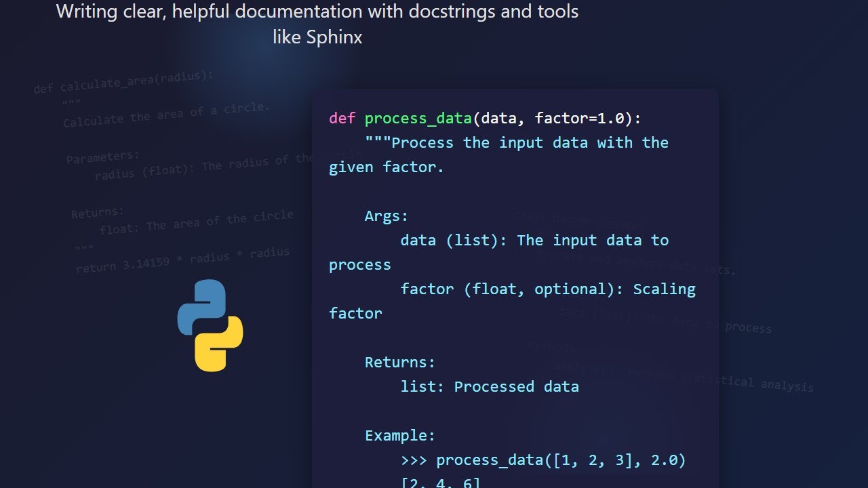Click the 'data (list): The input data to' line
868x488 pixels.
(534, 241)
